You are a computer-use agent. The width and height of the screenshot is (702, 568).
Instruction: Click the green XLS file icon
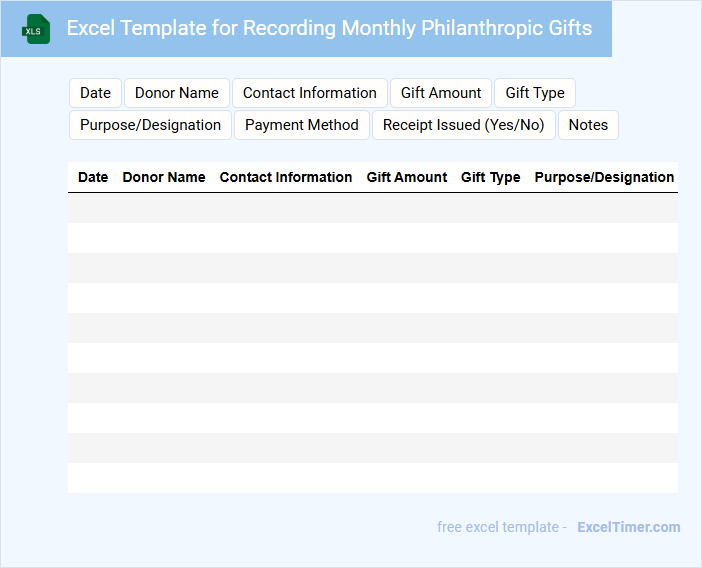[x=37, y=29]
